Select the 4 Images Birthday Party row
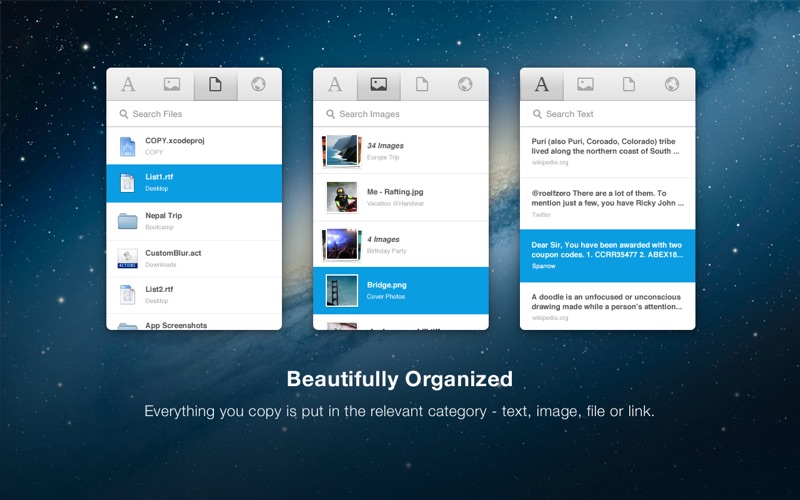Image resolution: width=800 pixels, height=500 pixels. (401, 244)
